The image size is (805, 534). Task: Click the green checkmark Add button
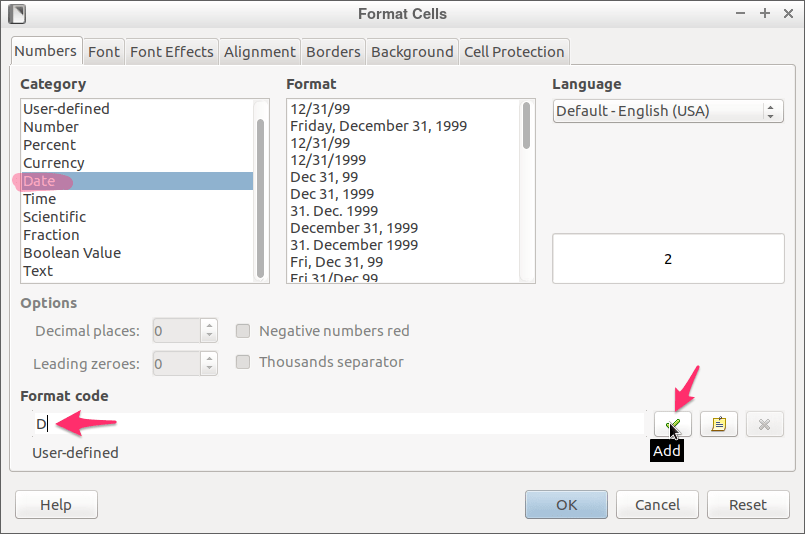point(673,424)
